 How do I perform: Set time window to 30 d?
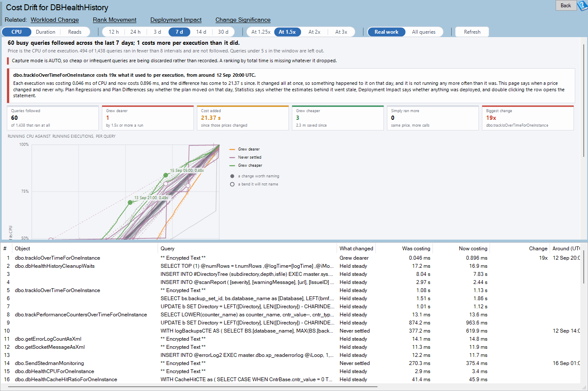pos(223,32)
